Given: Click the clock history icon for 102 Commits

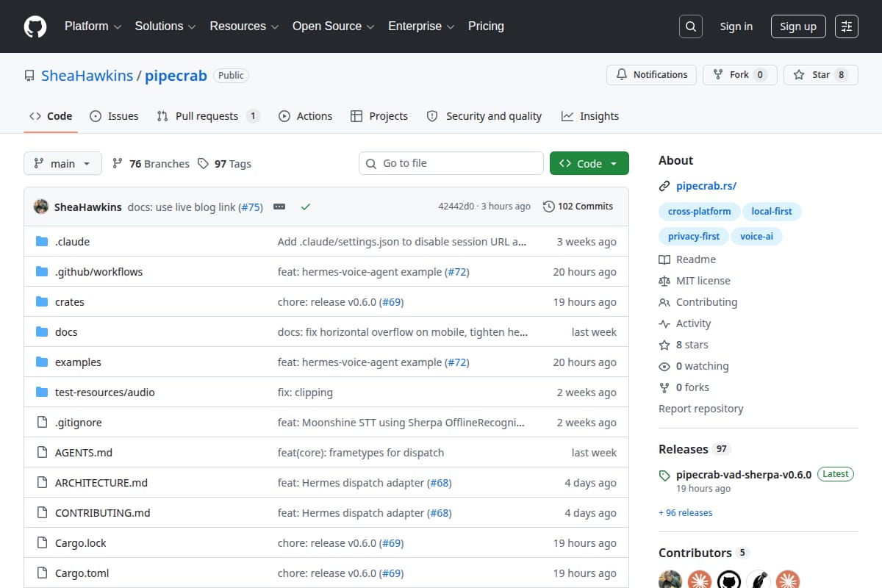Looking at the screenshot, I should coord(548,207).
